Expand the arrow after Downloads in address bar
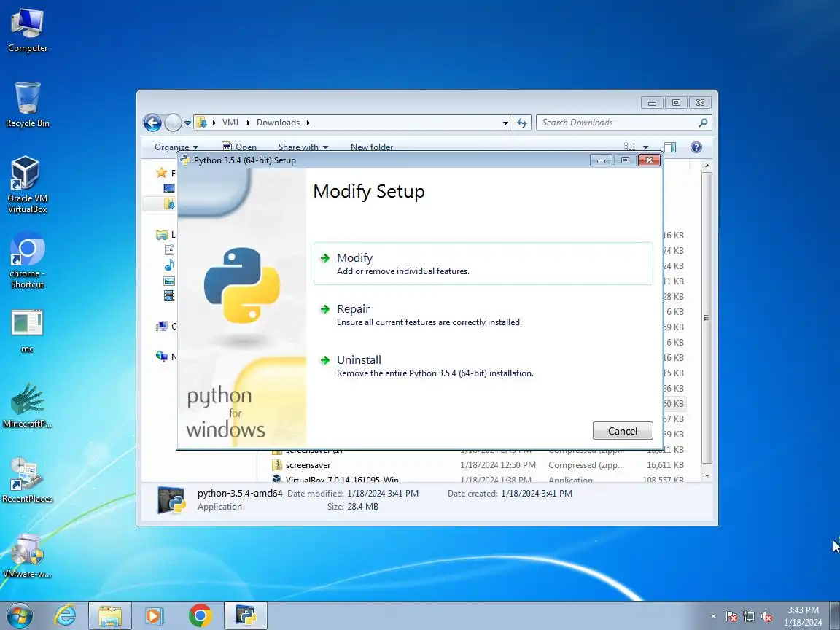The height and width of the screenshot is (630, 840). (308, 122)
